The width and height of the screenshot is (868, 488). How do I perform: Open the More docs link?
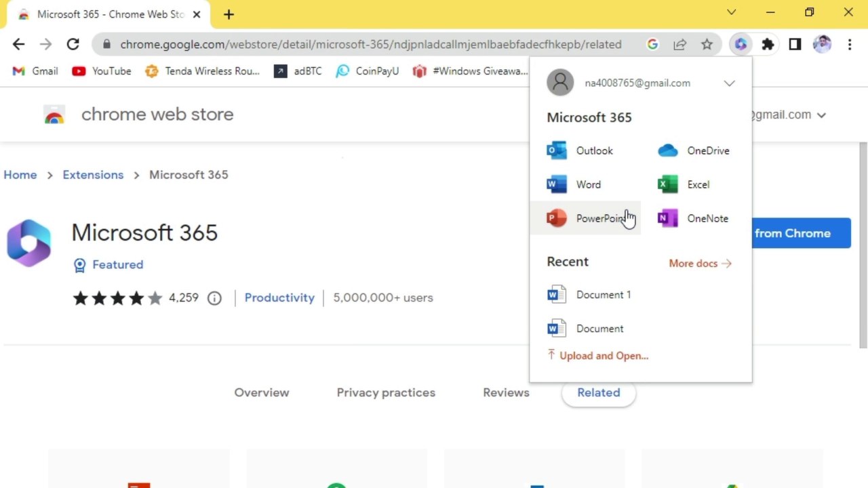point(701,263)
